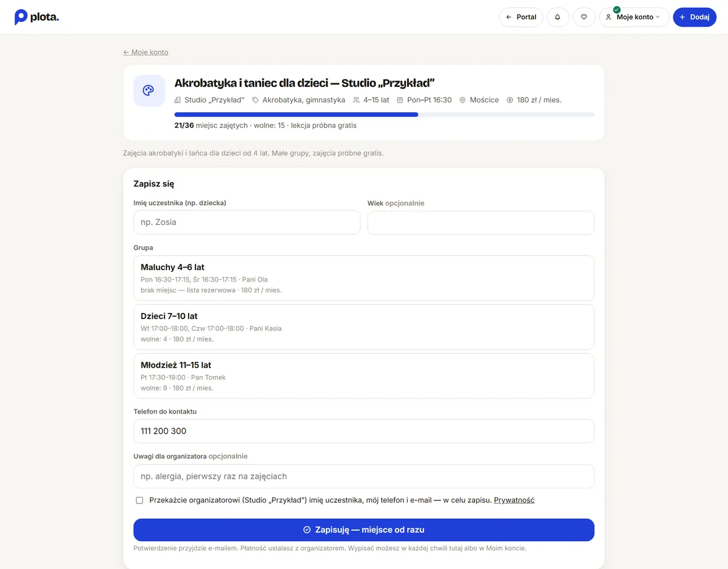The height and width of the screenshot is (569, 728).
Task: Focus the participant name field
Action: pos(247,222)
